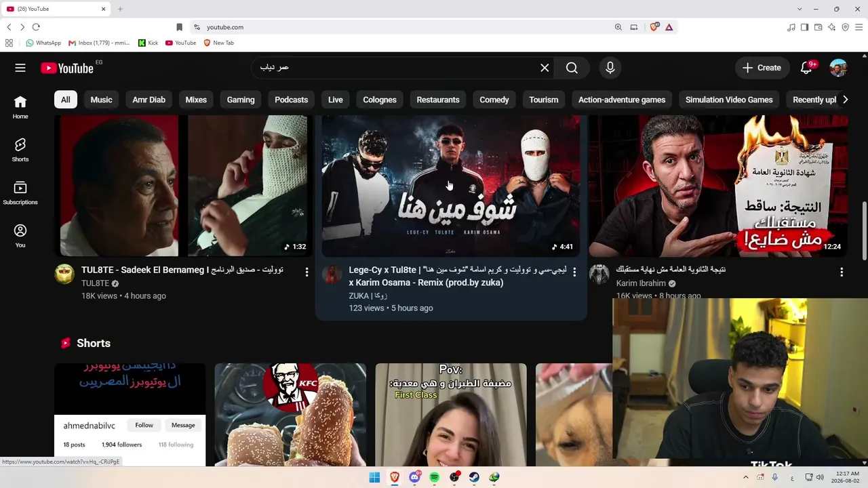This screenshot has height=488, width=868.
Task: Open the TUL8TE channel avatar
Action: pyautogui.click(x=64, y=274)
